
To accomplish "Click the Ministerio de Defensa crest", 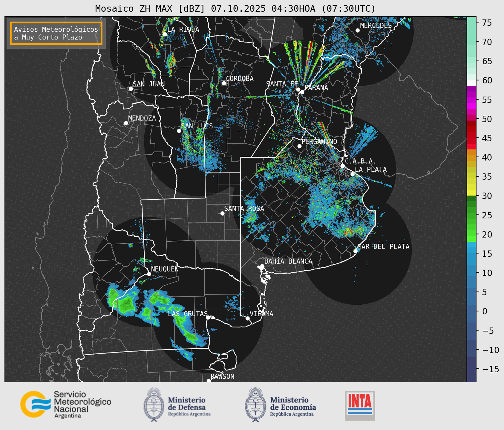I will click(x=154, y=405).
